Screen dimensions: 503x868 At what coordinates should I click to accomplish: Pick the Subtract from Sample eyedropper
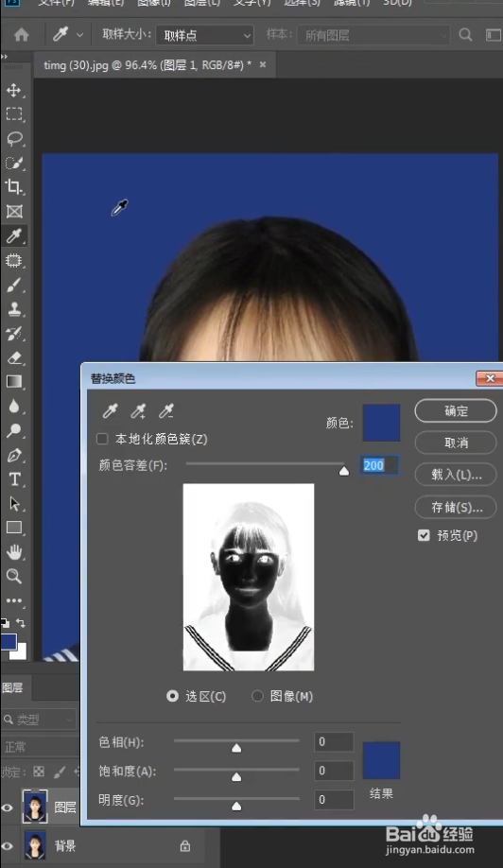coord(166,410)
